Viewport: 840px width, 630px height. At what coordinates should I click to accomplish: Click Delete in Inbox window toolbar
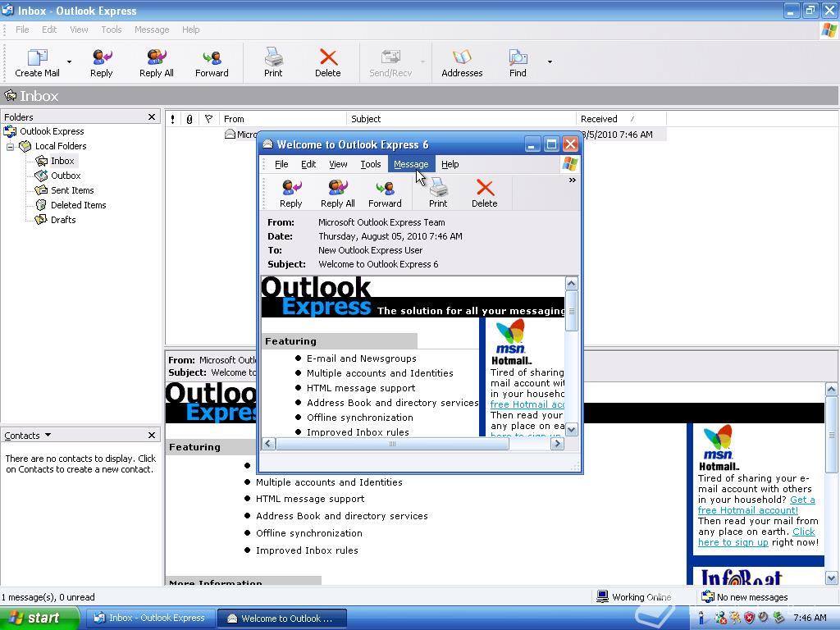coord(328,62)
